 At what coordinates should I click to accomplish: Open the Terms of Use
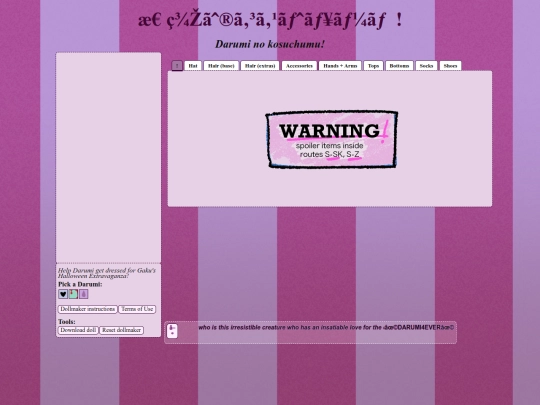[x=137, y=309]
